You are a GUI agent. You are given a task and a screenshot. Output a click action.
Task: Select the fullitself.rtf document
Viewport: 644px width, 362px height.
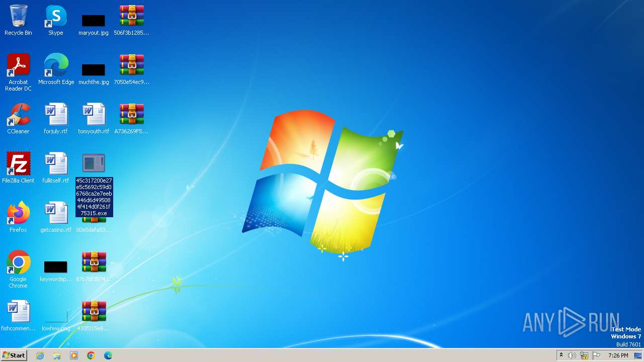[56, 168]
